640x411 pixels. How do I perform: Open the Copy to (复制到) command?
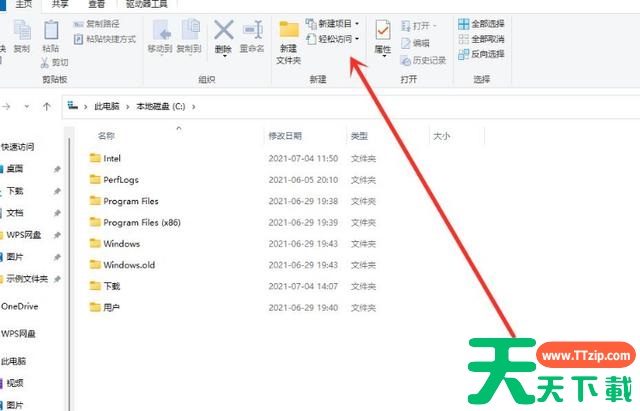pyautogui.click(x=189, y=37)
